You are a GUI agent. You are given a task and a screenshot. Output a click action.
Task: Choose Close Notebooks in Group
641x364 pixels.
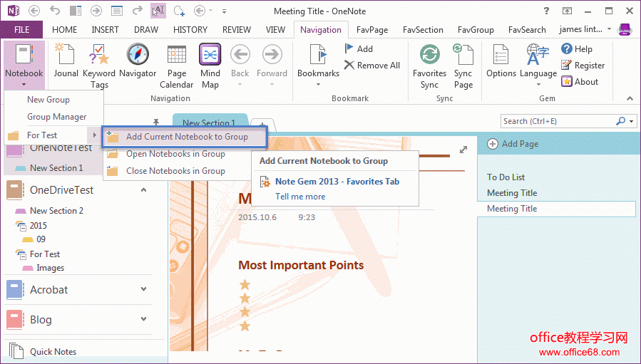pos(177,171)
